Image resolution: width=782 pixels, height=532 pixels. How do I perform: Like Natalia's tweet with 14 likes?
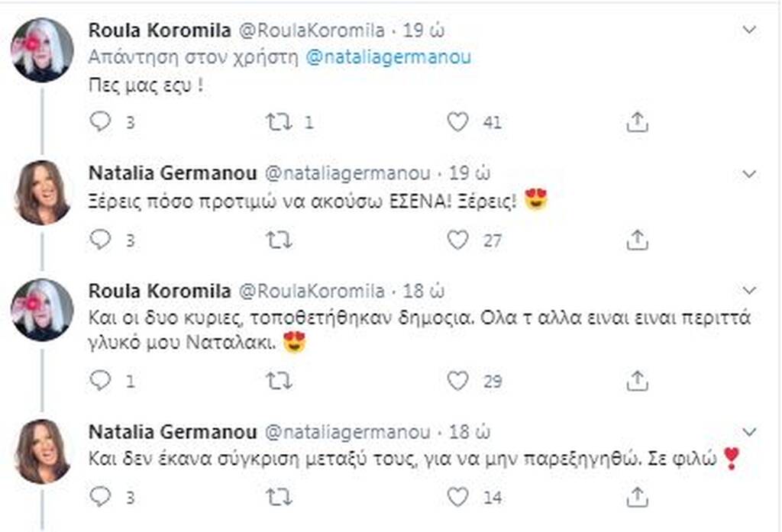pos(457,498)
